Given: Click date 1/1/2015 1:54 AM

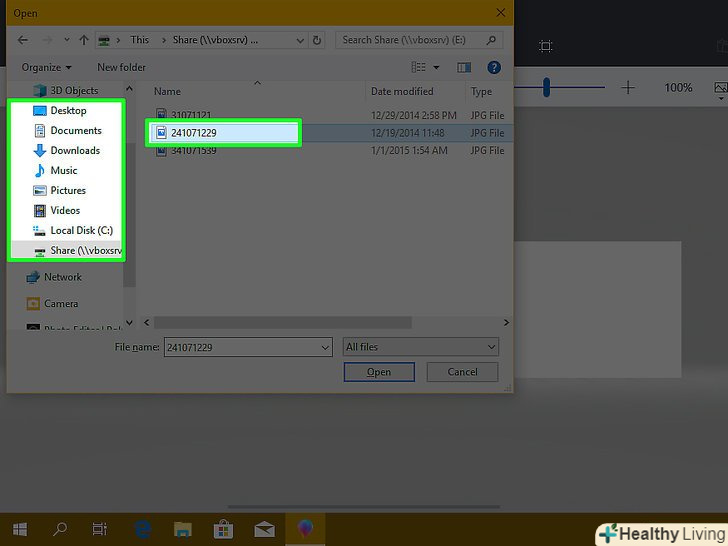Looking at the screenshot, I should coord(409,150).
